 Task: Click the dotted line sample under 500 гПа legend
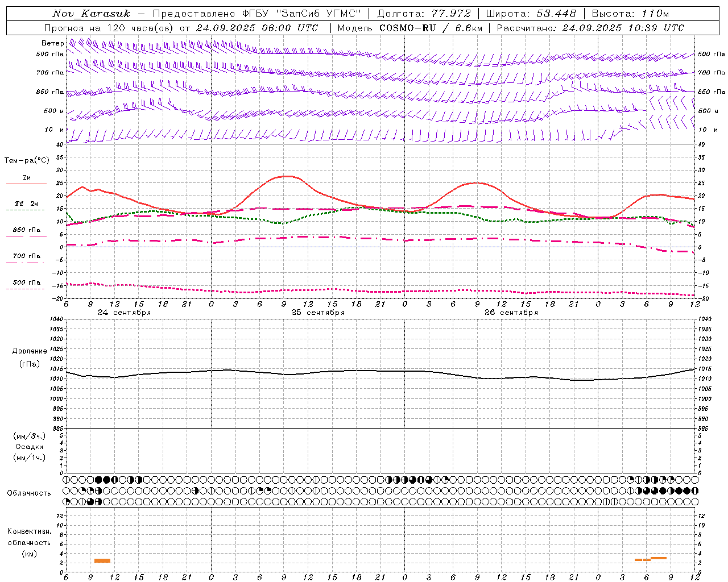25,289
